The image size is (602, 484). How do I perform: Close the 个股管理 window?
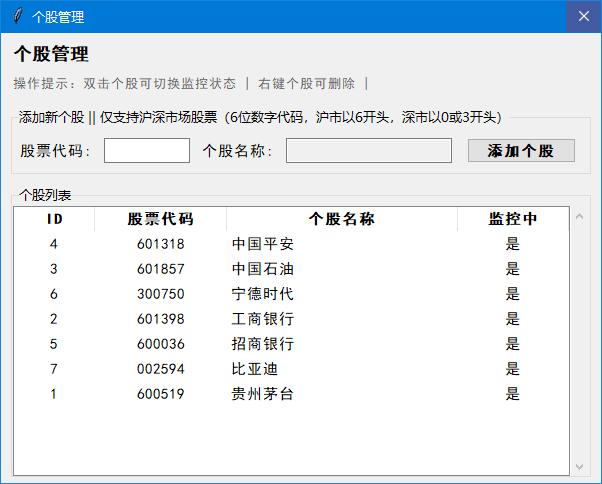click(583, 17)
